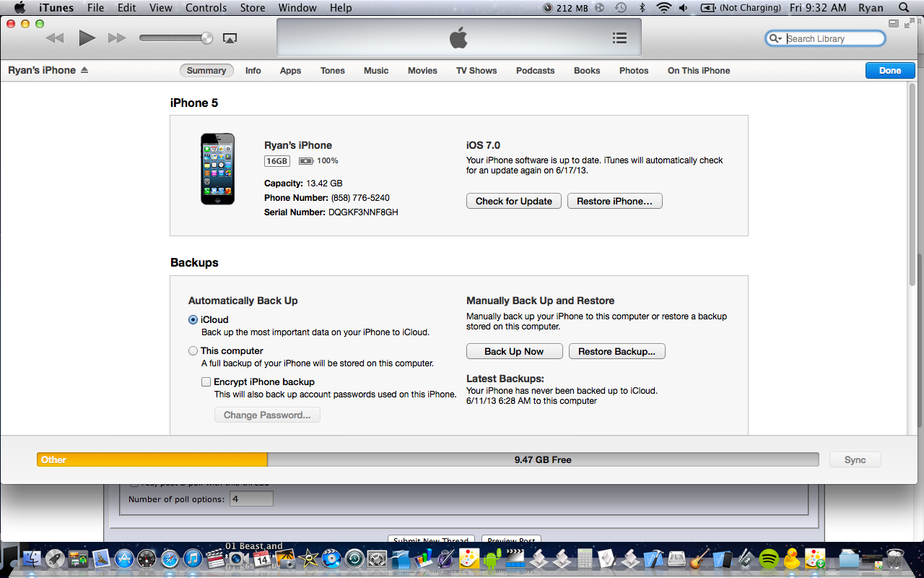The height and width of the screenshot is (578, 924).
Task: Open the Movies tab
Action: (422, 71)
